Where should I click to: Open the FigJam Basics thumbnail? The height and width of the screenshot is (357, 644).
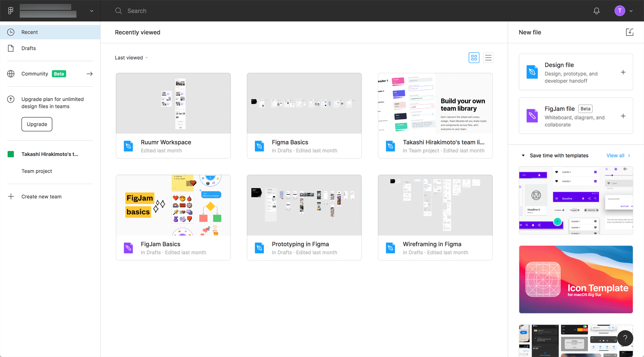(x=173, y=205)
